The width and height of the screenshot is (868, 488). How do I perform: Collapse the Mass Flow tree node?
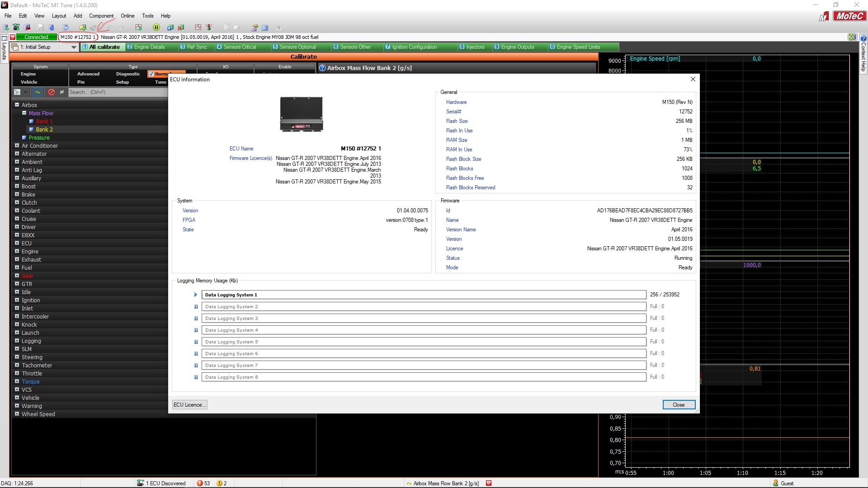click(24, 113)
